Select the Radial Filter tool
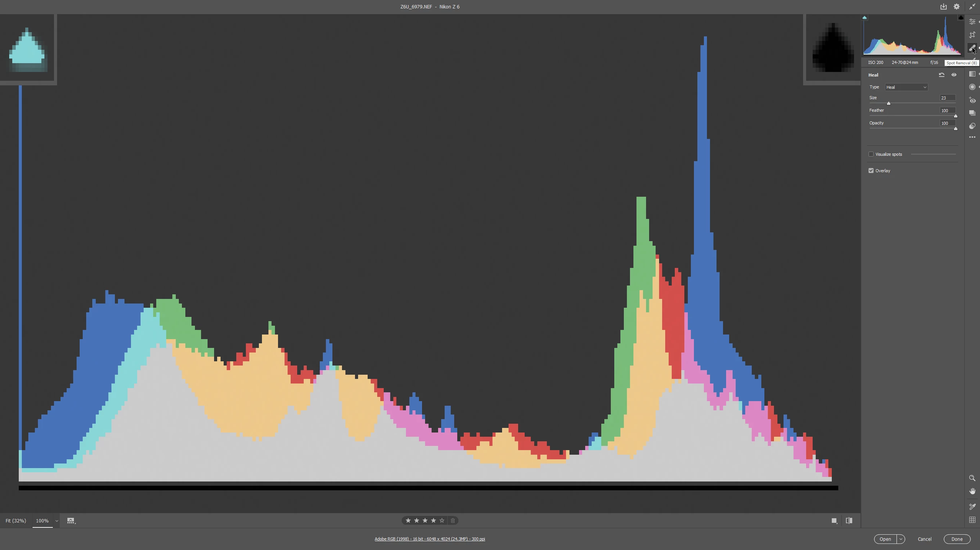The height and width of the screenshot is (550, 980). pyautogui.click(x=972, y=87)
